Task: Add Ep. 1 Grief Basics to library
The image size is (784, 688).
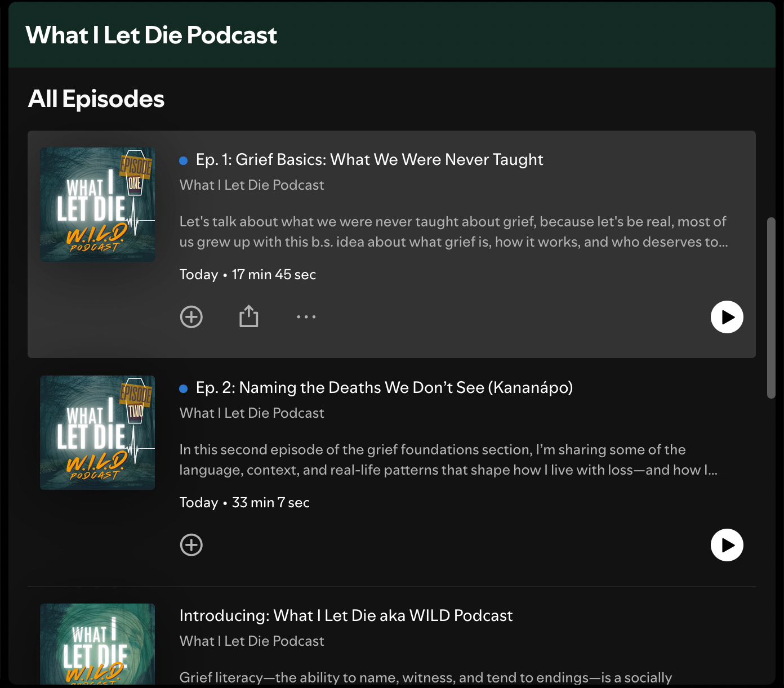Action: tap(191, 317)
